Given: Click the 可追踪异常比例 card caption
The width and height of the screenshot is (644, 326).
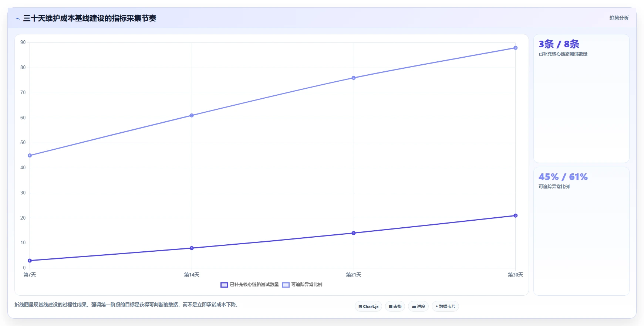Looking at the screenshot, I should pos(554,187).
